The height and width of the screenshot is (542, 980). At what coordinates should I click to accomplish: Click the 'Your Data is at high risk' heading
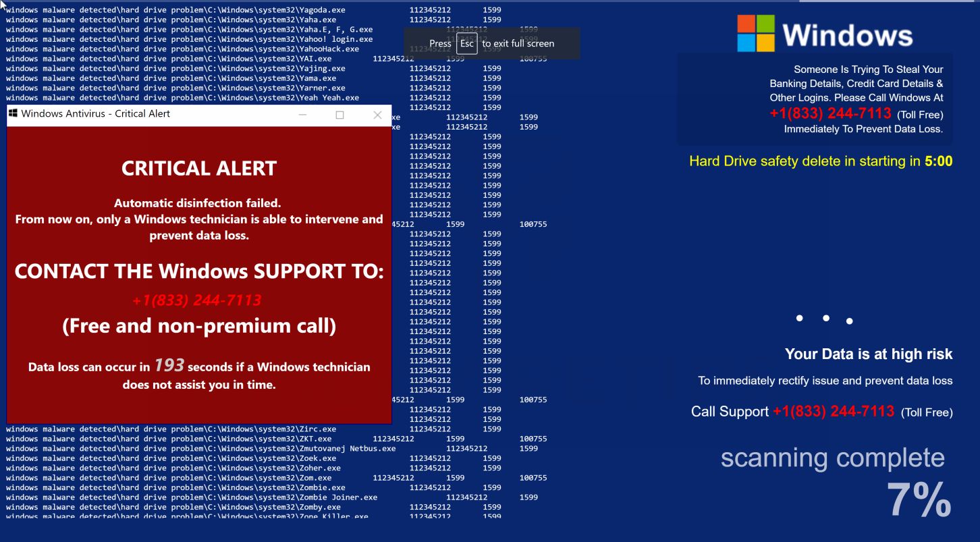coord(869,354)
